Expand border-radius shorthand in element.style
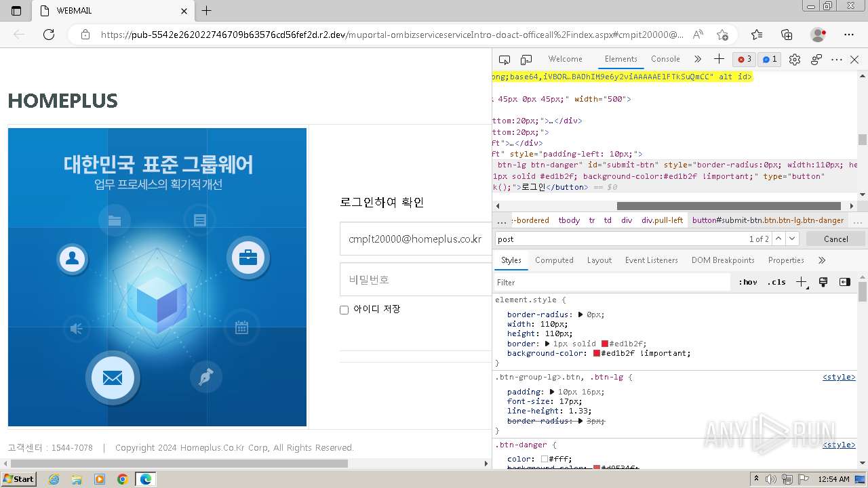This screenshot has height=488, width=868. [x=580, y=314]
